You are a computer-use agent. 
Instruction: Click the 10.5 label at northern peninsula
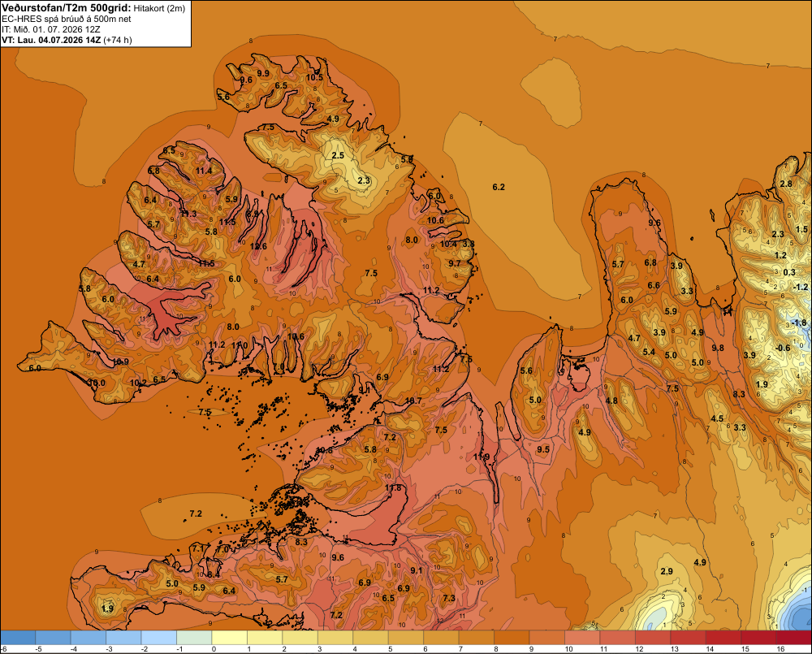tap(314, 77)
